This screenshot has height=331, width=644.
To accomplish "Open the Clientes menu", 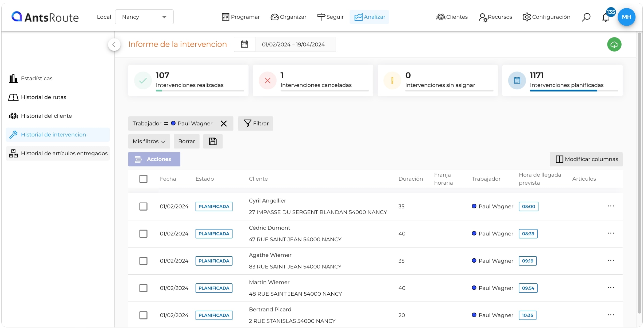I will coord(452,17).
